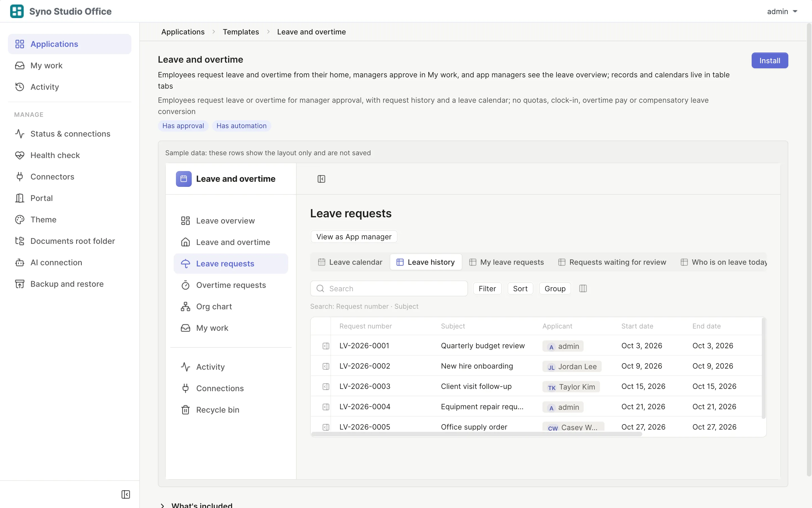Click the table's horizontal scrollbar
Screen dimensions: 812x508
pos(476,434)
